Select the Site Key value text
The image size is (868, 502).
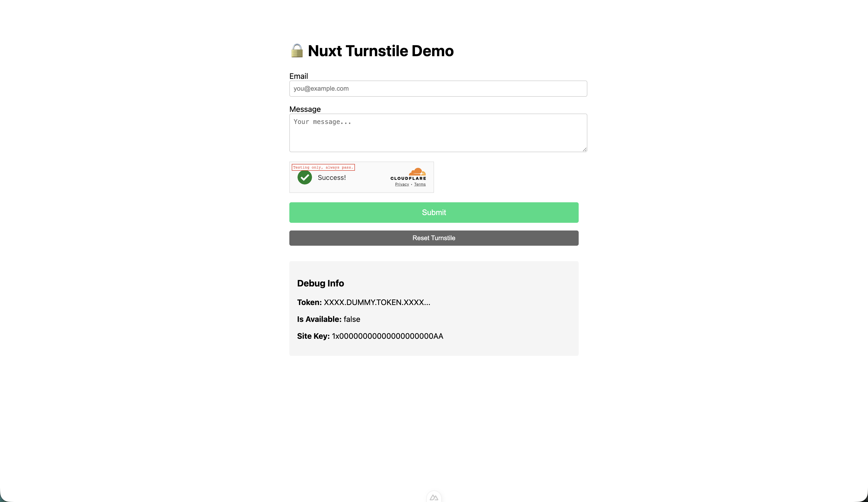387,336
